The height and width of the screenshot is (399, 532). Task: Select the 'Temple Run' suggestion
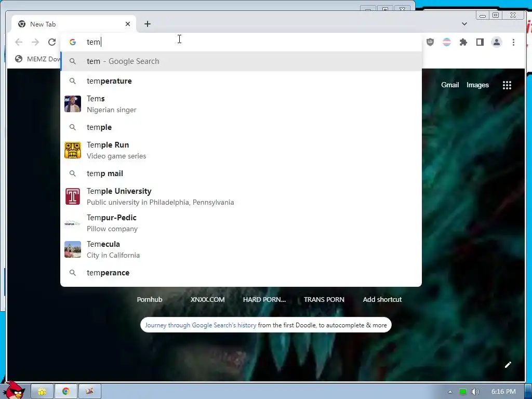click(x=241, y=150)
